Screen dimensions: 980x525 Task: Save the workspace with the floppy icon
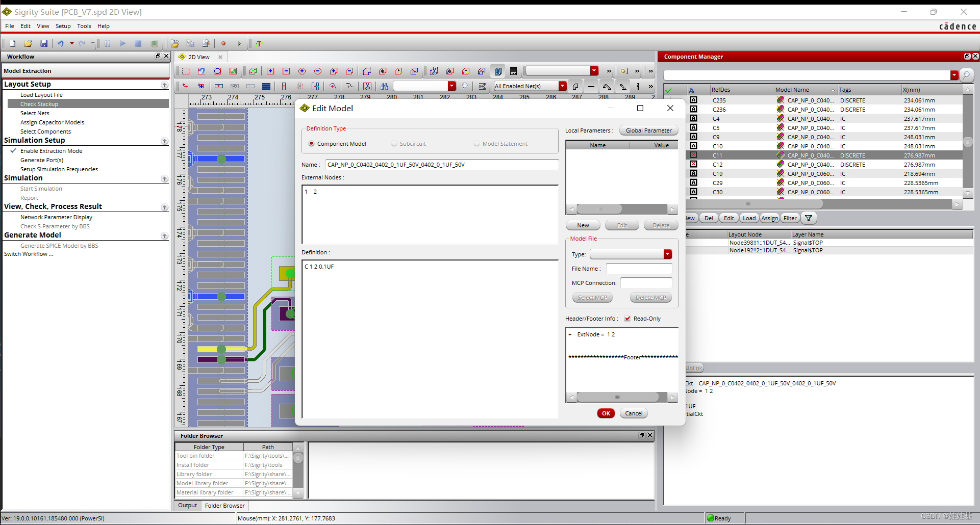point(44,44)
